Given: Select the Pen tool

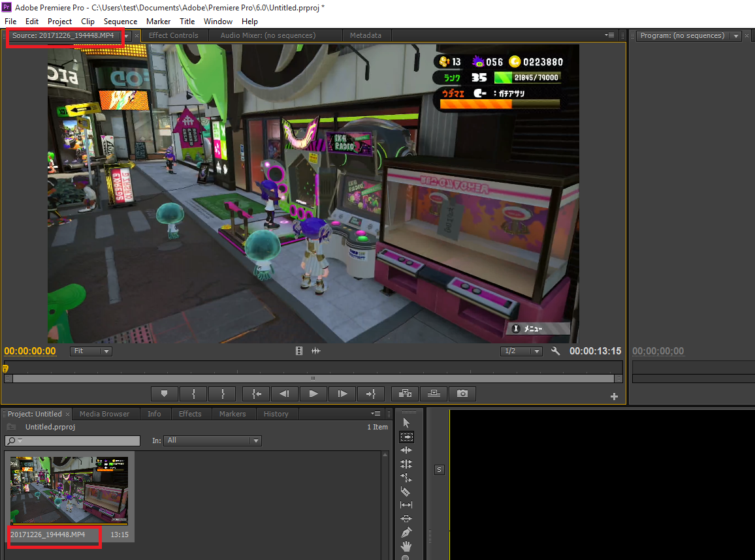Looking at the screenshot, I should (x=406, y=533).
